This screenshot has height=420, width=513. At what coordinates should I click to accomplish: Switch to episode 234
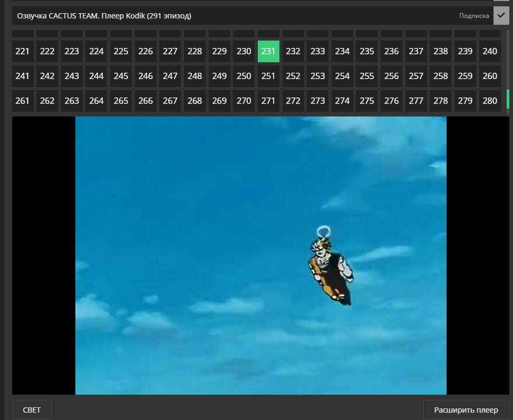click(x=343, y=51)
